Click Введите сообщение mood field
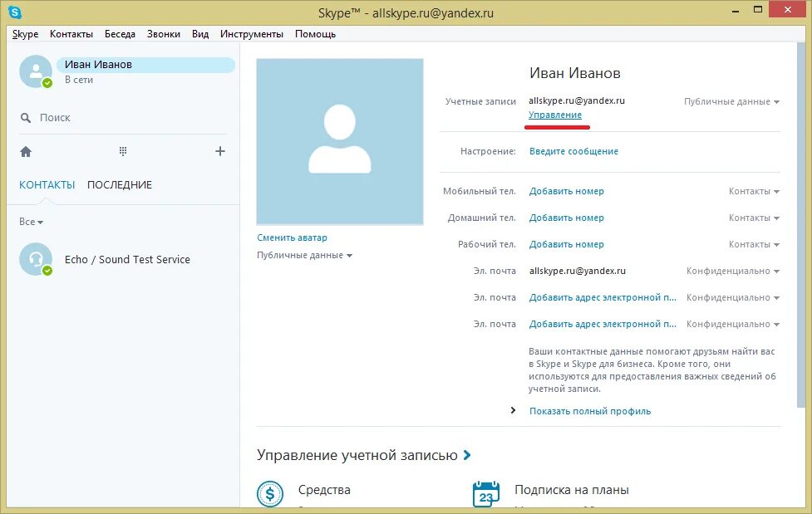The height and width of the screenshot is (514, 812). (x=573, y=151)
